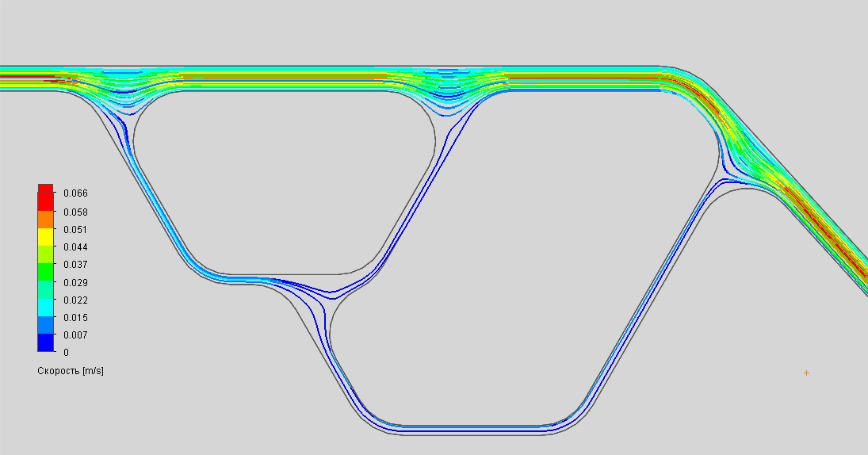Select the 0.037 legend value label

(75, 265)
